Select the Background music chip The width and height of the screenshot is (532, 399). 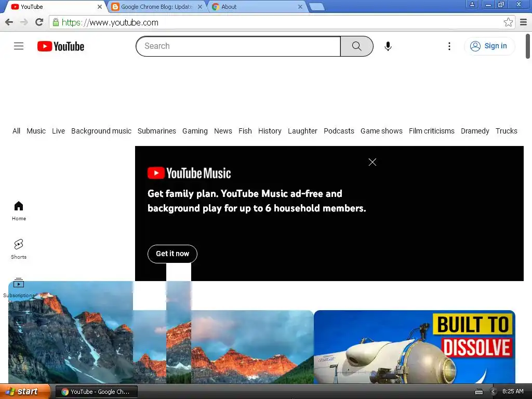point(101,131)
